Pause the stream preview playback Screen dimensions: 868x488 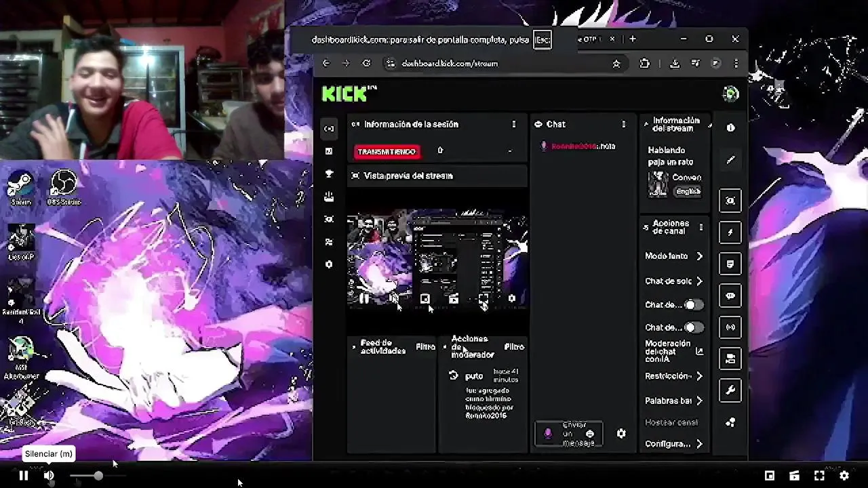(x=364, y=299)
